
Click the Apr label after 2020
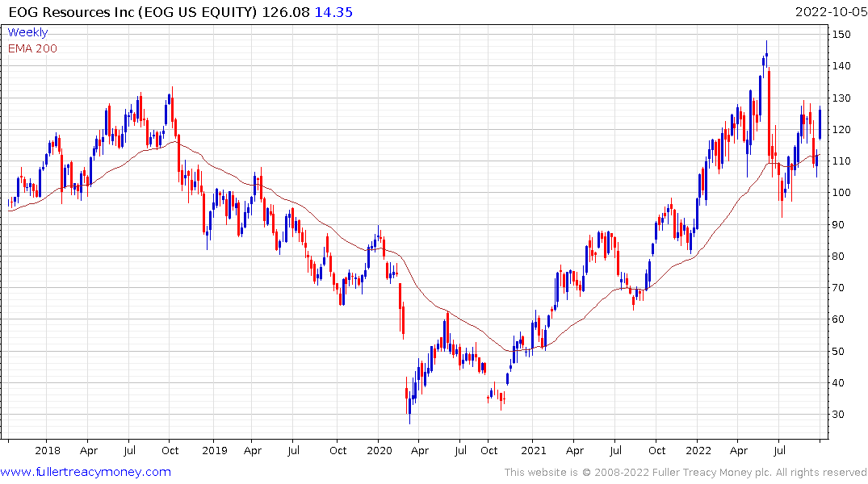[x=420, y=451]
